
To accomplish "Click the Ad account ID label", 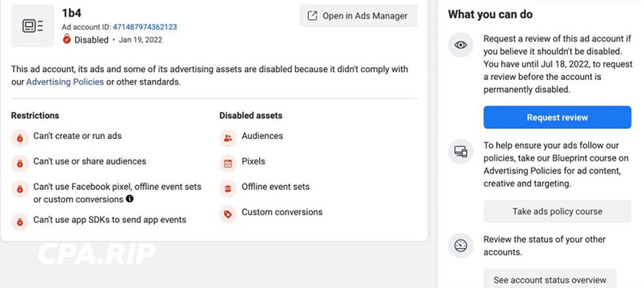I will tap(87, 27).
